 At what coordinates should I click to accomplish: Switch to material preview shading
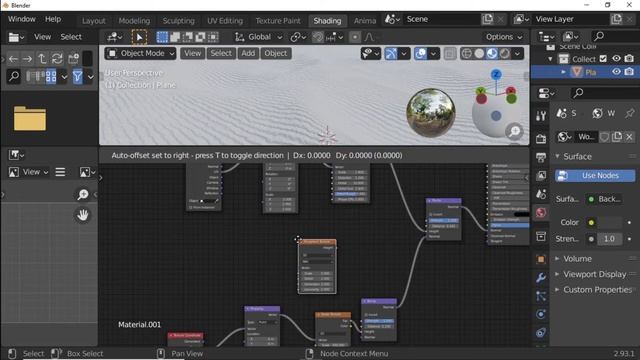point(492,53)
